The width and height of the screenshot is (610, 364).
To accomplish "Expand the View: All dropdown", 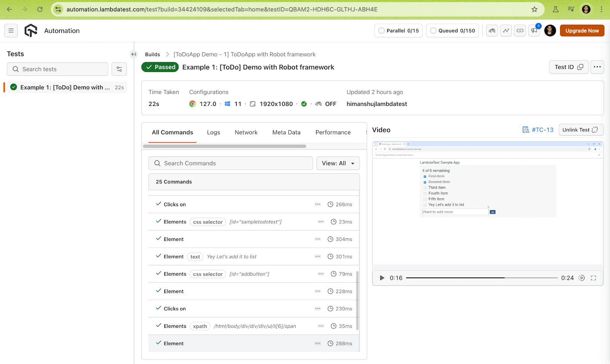I will (x=338, y=163).
